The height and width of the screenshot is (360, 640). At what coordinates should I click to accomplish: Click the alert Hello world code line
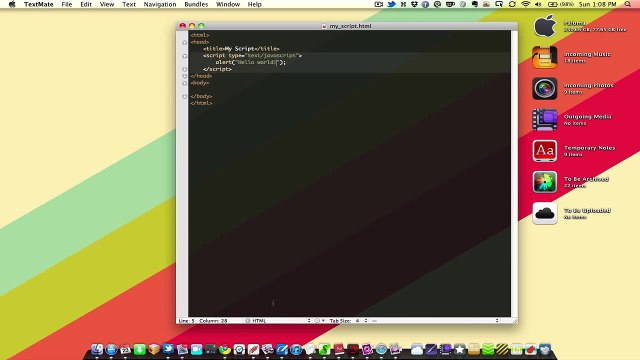point(251,62)
